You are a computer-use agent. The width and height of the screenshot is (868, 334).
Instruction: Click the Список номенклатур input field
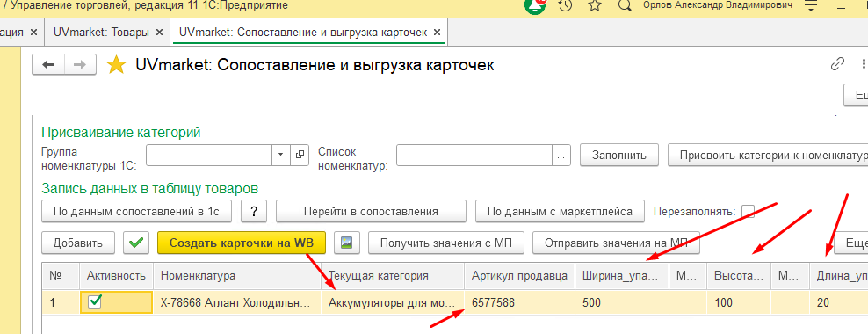474,155
